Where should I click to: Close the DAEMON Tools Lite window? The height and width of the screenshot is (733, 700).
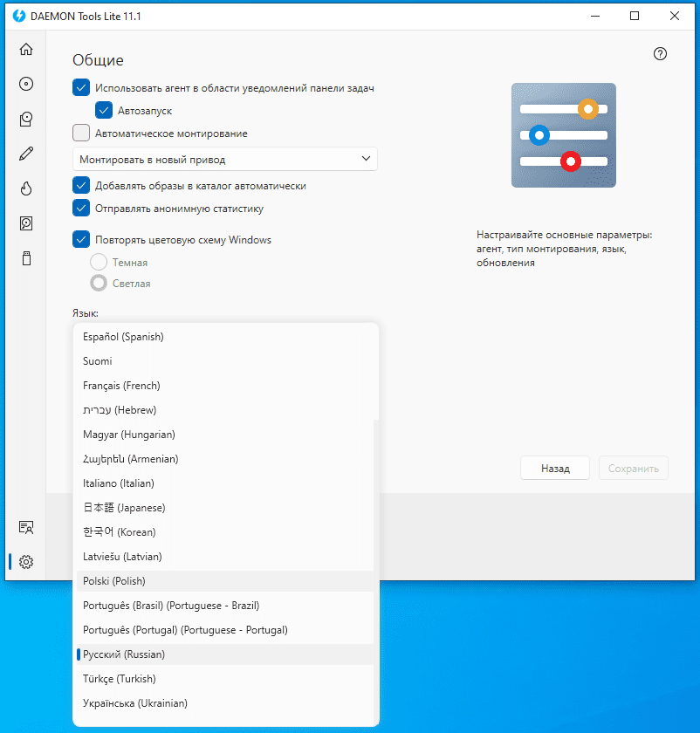[675, 16]
